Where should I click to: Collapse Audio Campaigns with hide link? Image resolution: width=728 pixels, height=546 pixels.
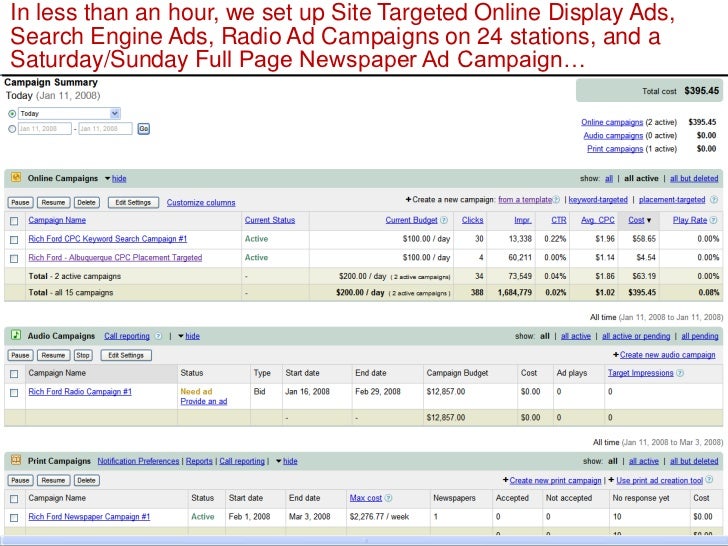(192, 336)
